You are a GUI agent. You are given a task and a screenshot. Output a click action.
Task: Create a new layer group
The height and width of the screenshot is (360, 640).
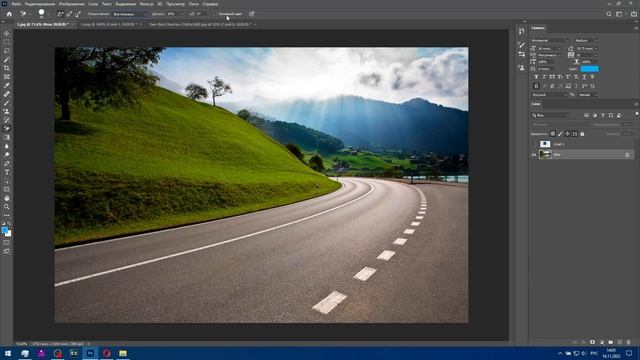pyautogui.click(x=611, y=342)
